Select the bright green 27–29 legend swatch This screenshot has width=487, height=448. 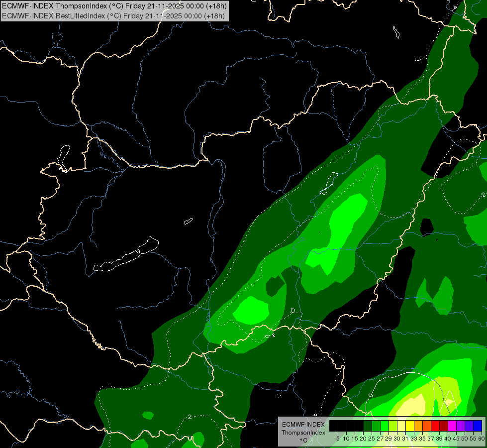385,426
